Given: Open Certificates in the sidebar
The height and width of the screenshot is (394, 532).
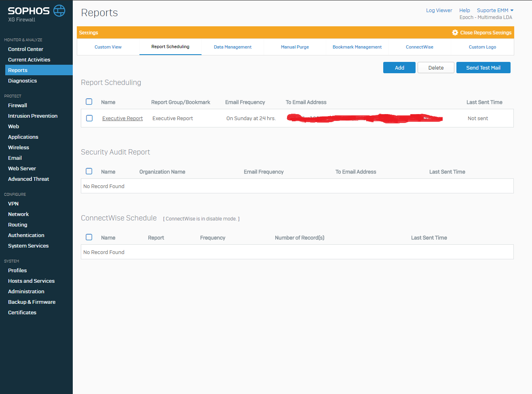Looking at the screenshot, I should pos(22,312).
